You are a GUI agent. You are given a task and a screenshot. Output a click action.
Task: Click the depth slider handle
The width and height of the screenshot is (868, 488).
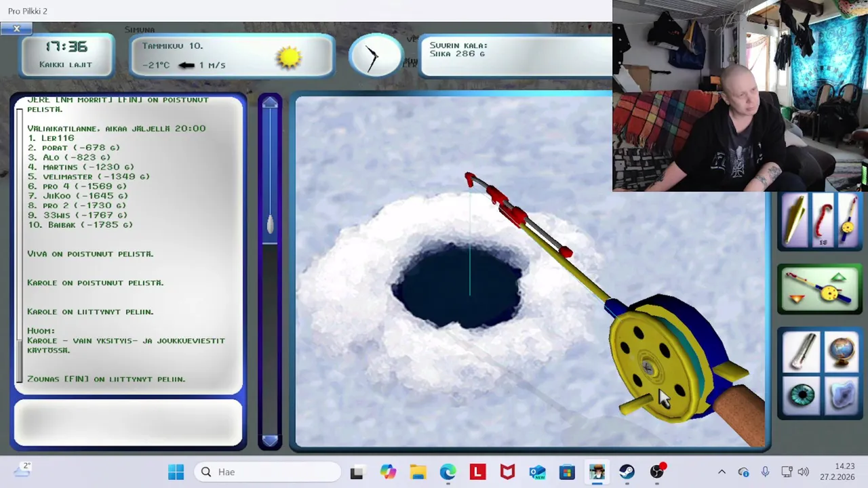coord(270,224)
